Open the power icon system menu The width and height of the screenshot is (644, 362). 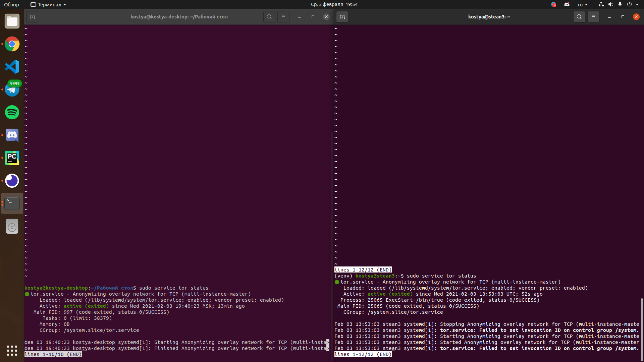[x=629, y=4]
